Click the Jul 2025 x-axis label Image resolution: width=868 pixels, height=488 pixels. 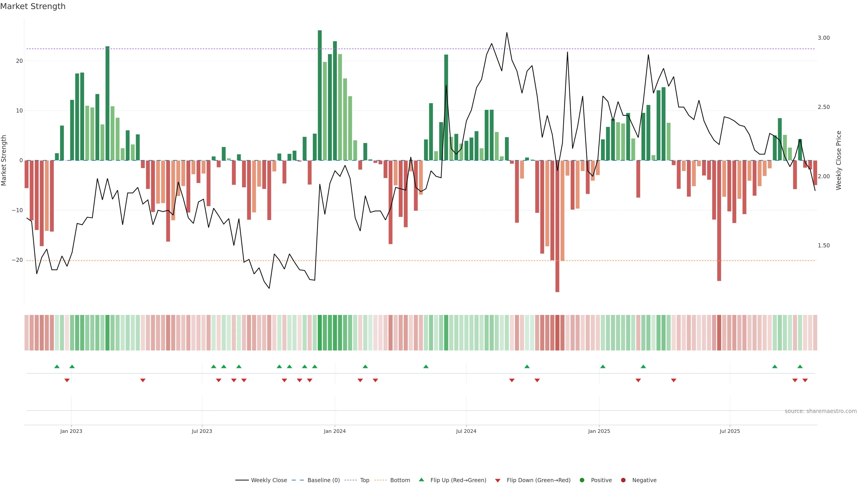(729, 431)
